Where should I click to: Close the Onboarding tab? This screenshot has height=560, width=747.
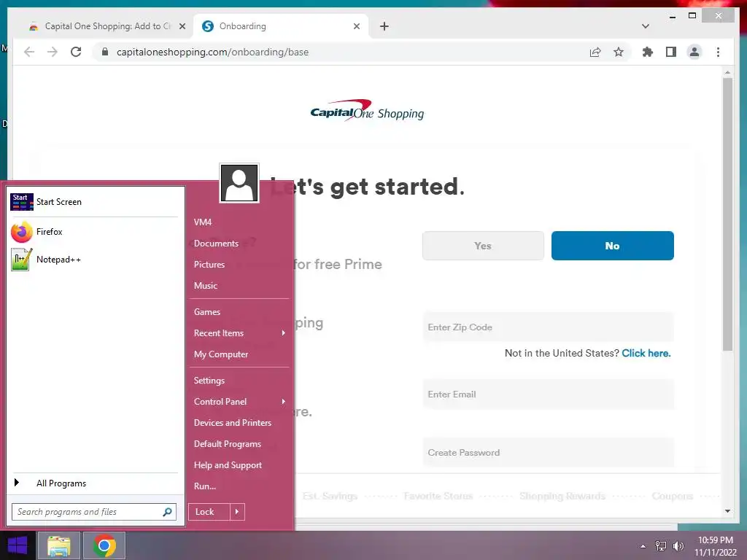click(x=356, y=26)
